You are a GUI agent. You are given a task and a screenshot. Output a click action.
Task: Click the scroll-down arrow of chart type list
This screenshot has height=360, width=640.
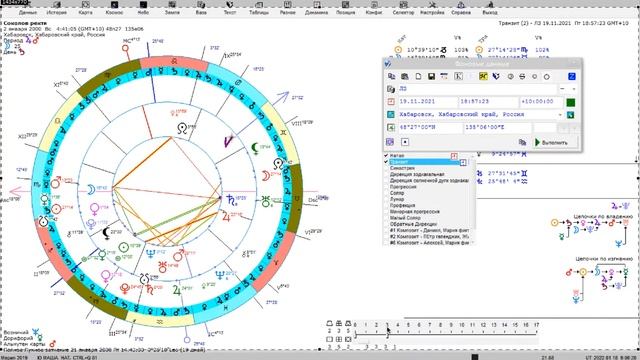[x=473, y=242]
